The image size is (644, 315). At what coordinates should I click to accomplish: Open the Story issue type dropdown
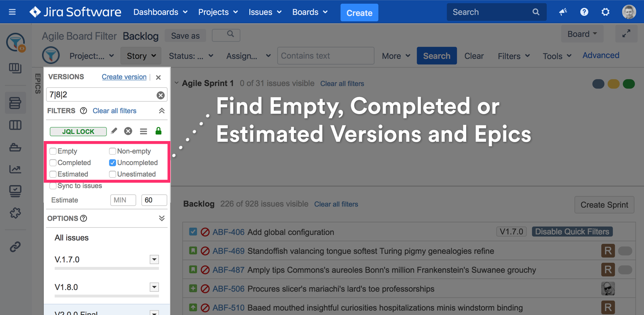click(x=141, y=56)
